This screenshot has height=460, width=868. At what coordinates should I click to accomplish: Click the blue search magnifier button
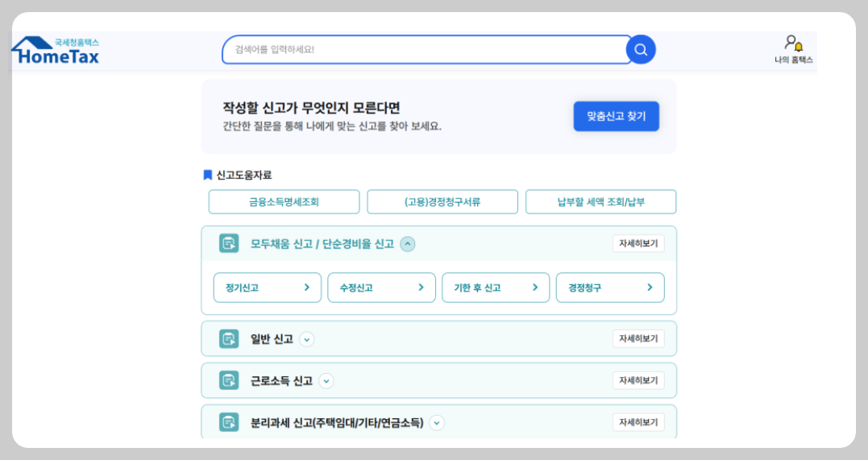[x=641, y=50]
